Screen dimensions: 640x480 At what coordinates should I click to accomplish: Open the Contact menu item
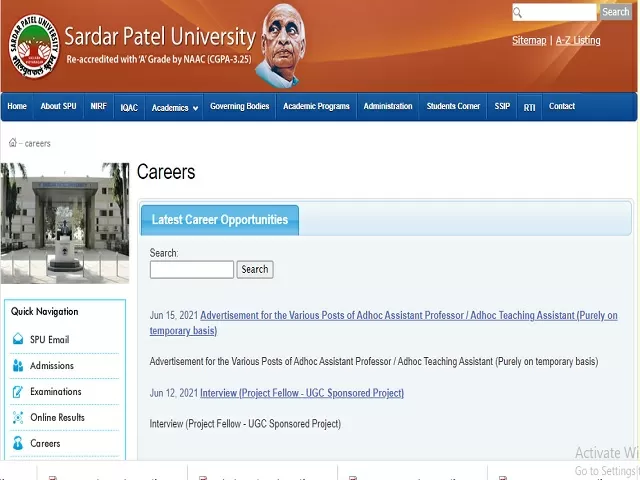(x=562, y=106)
